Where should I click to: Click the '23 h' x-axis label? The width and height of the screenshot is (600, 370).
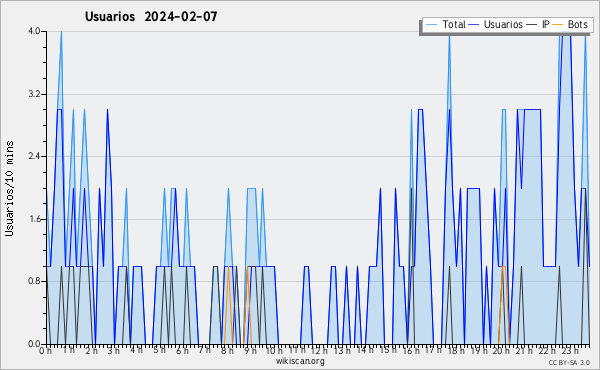click(570, 351)
